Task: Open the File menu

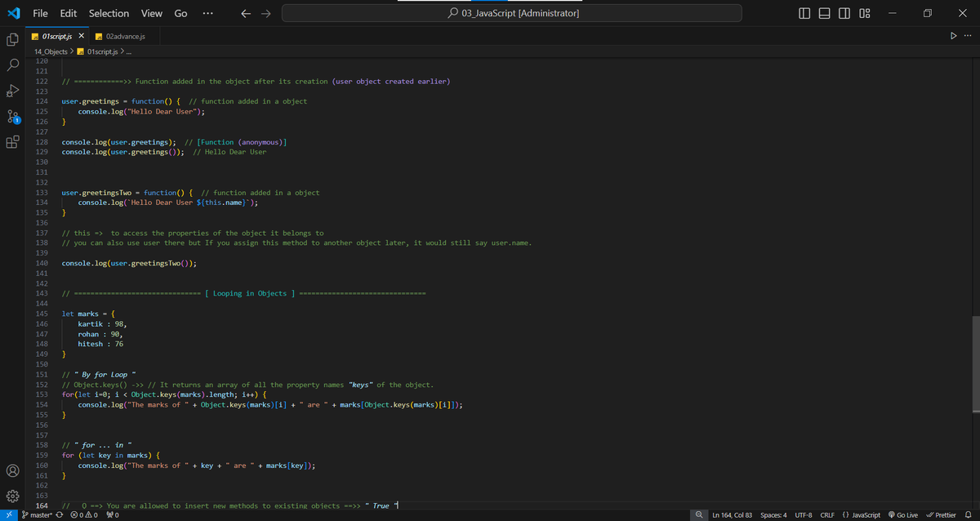Action: coord(40,13)
